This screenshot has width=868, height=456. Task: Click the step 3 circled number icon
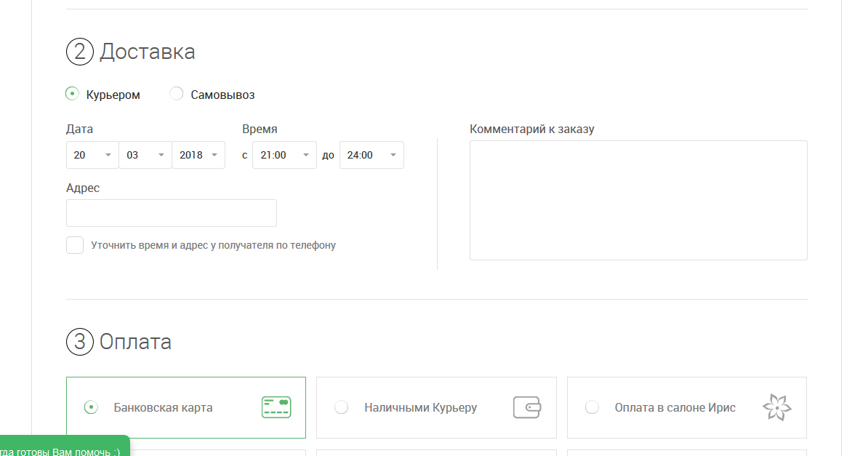click(80, 342)
